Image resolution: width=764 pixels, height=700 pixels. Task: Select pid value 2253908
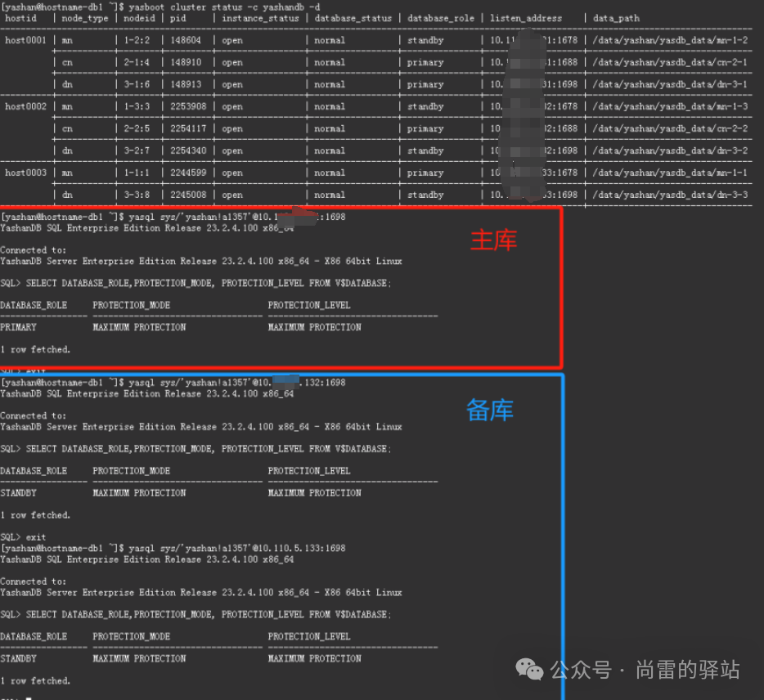188,106
